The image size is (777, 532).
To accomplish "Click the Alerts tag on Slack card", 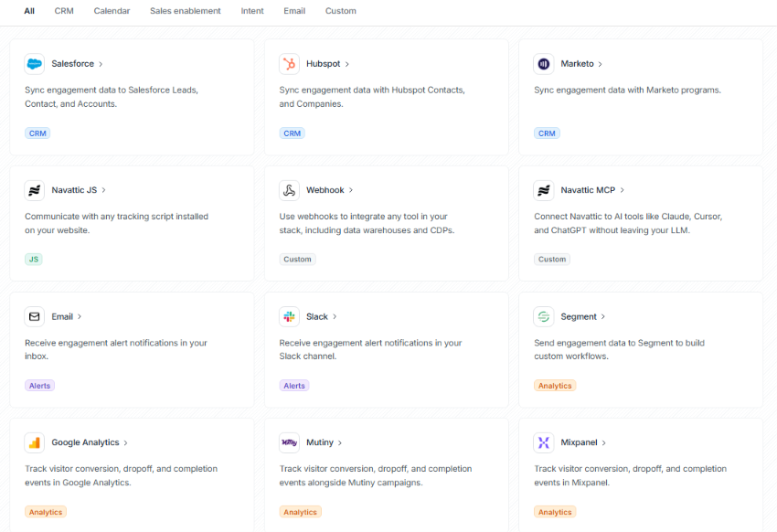I will click(294, 386).
